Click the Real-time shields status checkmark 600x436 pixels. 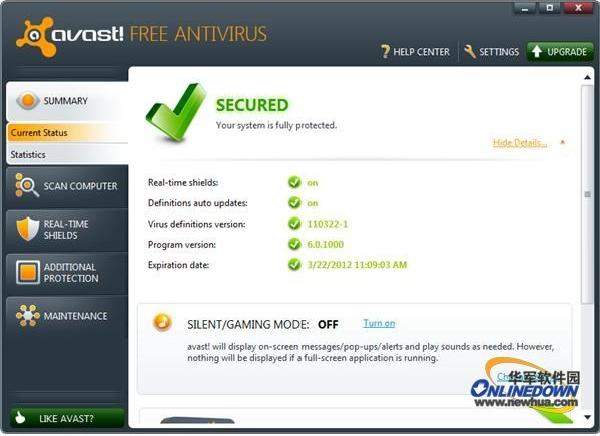[294, 182]
